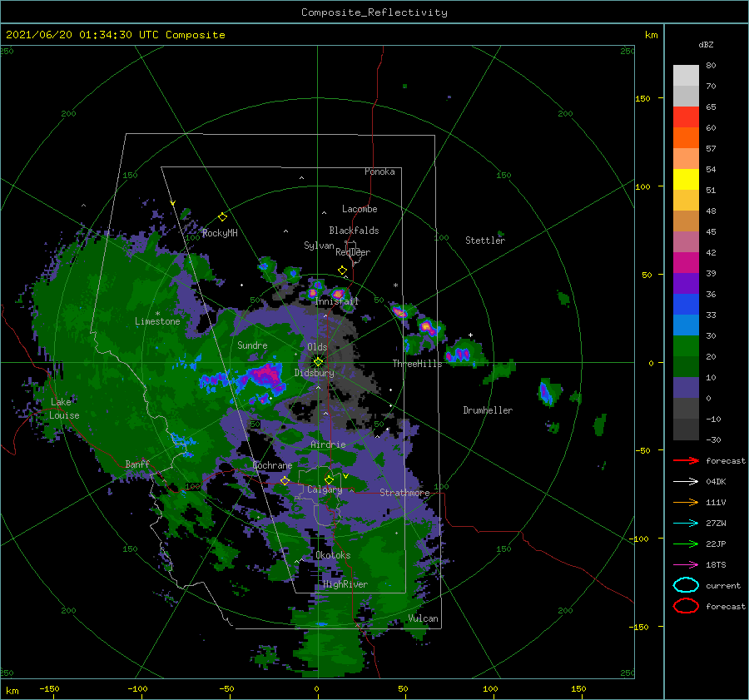The height and width of the screenshot is (700, 749).
Task: Click the red forecast arrow legend icon
Action: (x=686, y=460)
